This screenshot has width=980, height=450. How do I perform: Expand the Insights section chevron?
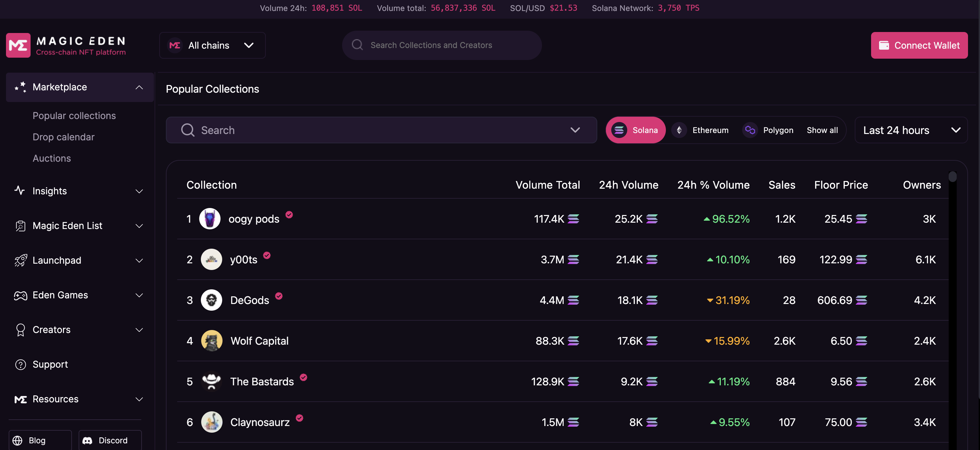139,191
